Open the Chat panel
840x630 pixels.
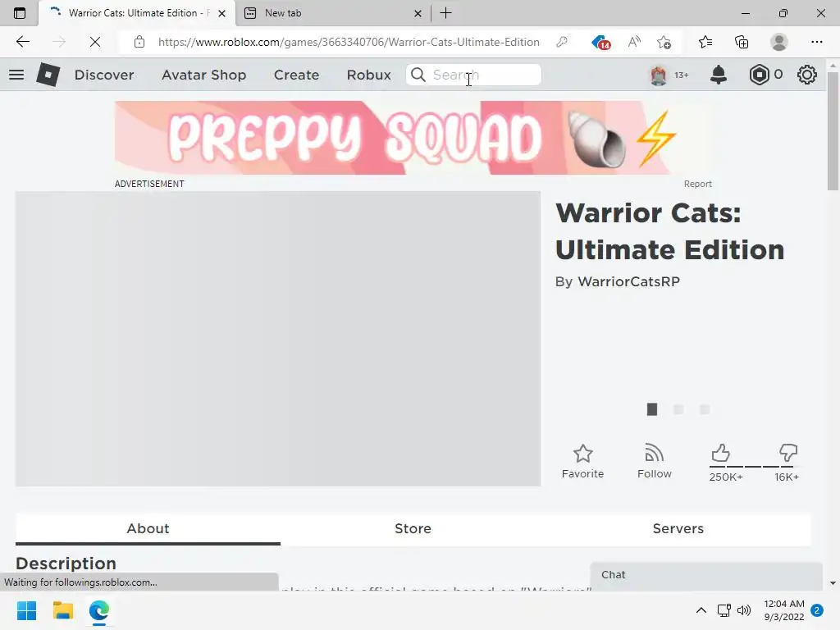(706, 576)
